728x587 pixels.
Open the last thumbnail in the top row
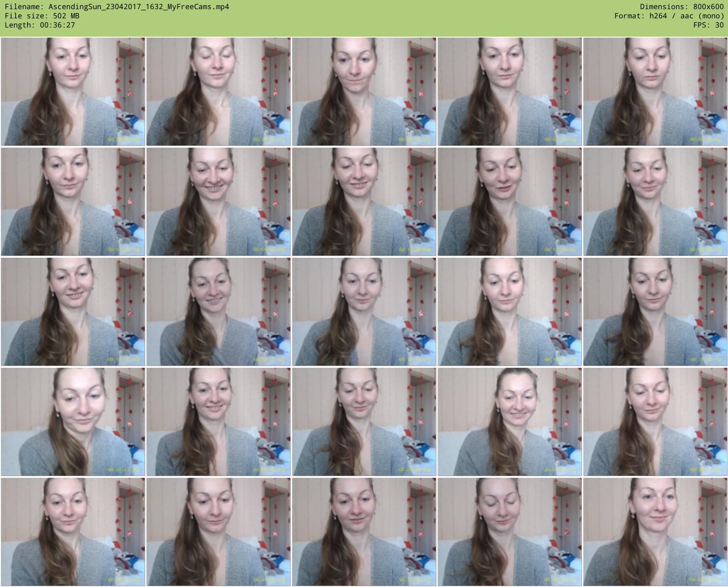point(655,92)
